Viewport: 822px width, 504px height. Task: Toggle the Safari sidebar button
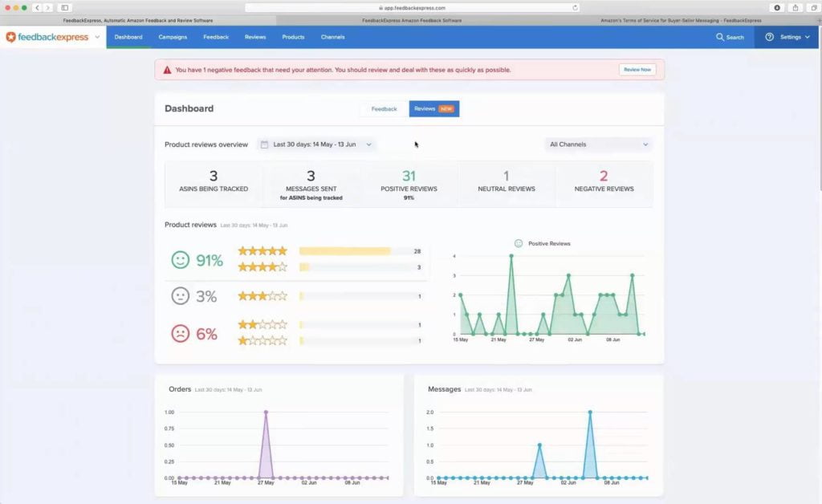pos(65,8)
